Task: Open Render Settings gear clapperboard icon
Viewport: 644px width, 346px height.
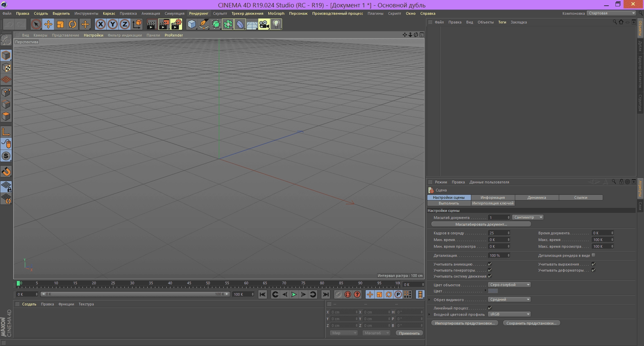Action: point(176,24)
